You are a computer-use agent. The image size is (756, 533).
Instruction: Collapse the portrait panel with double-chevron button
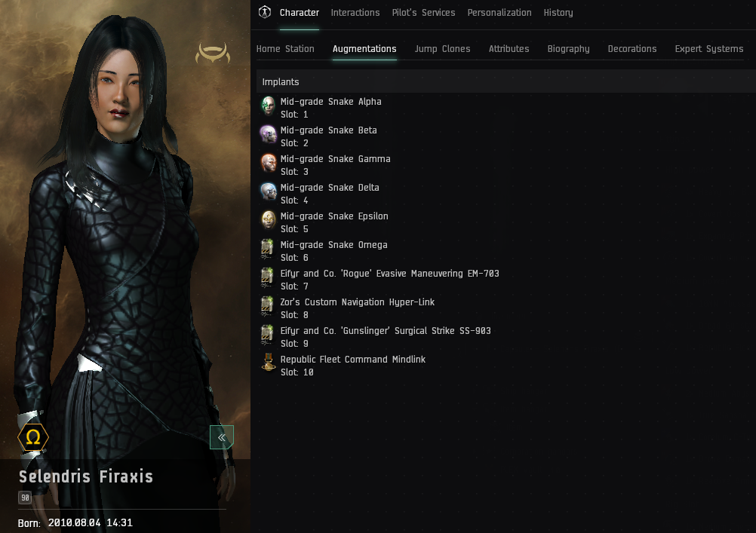tap(222, 437)
